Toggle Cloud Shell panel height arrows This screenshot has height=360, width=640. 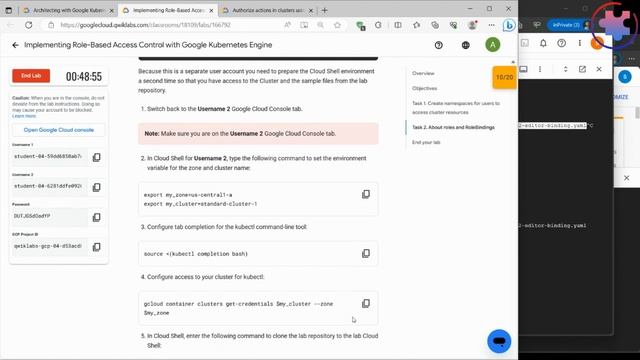coord(565,69)
